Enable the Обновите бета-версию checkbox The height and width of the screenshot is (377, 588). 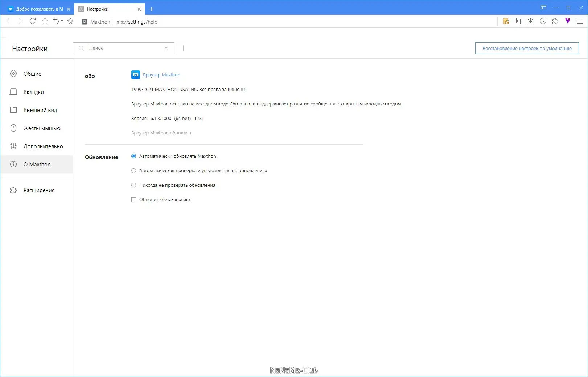coord(133,200)
